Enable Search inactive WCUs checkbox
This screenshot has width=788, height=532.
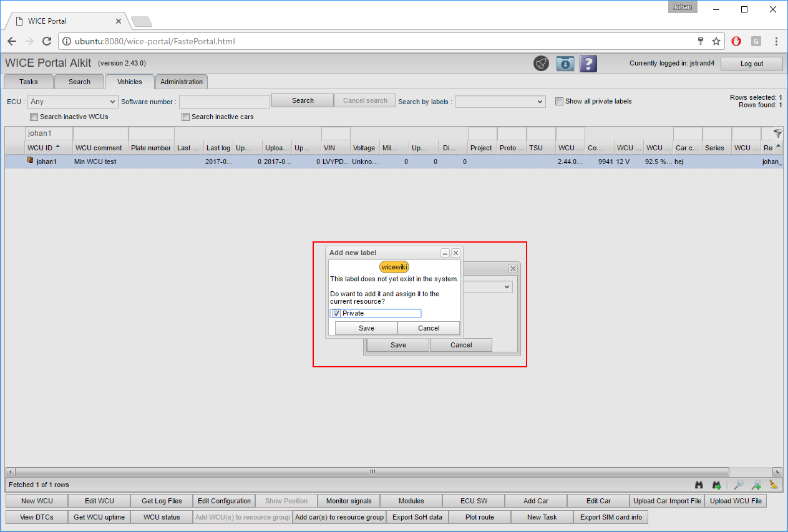point(34,117)
